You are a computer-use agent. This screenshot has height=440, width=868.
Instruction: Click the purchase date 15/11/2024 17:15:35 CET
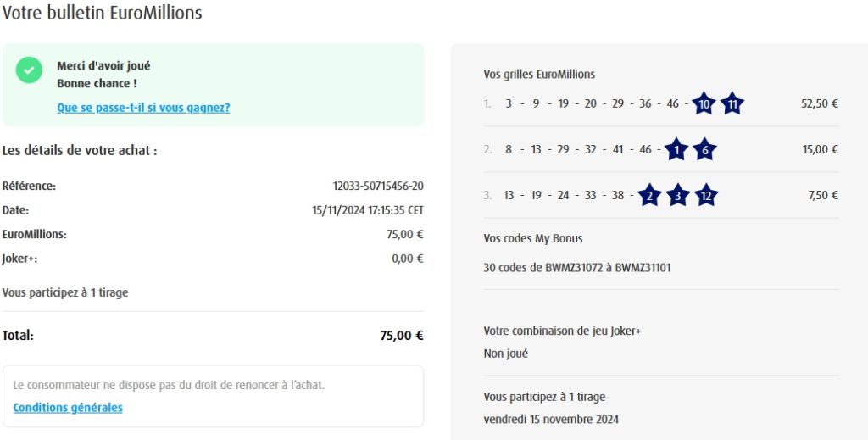368,210
